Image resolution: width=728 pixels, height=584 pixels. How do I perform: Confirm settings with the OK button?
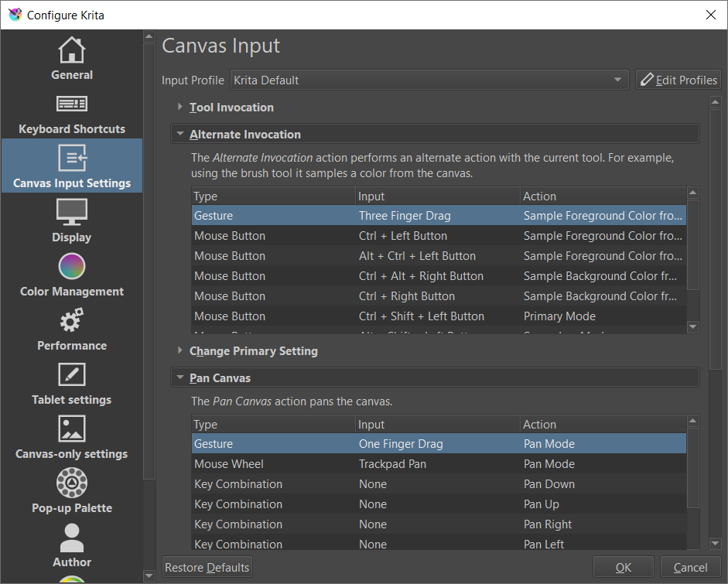(624, 568)
